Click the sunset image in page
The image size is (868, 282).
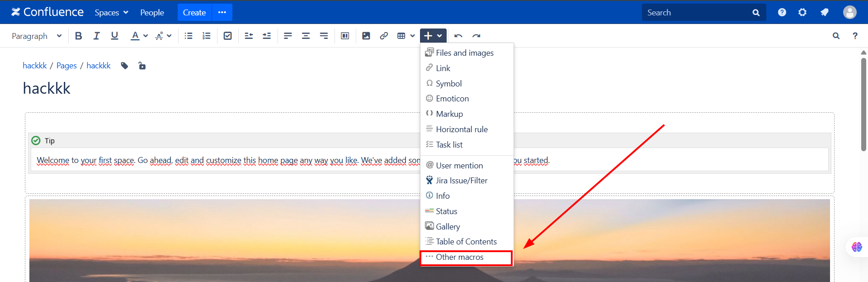(x=429, y=240)
